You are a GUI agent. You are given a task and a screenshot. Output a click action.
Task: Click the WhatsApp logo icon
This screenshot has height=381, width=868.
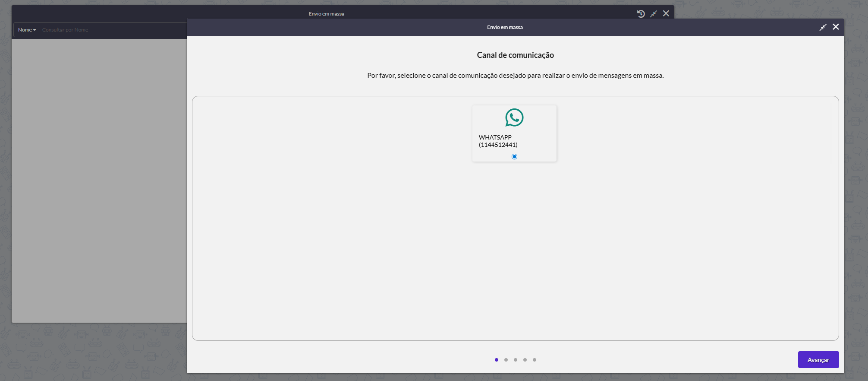(x=514, y=117)
